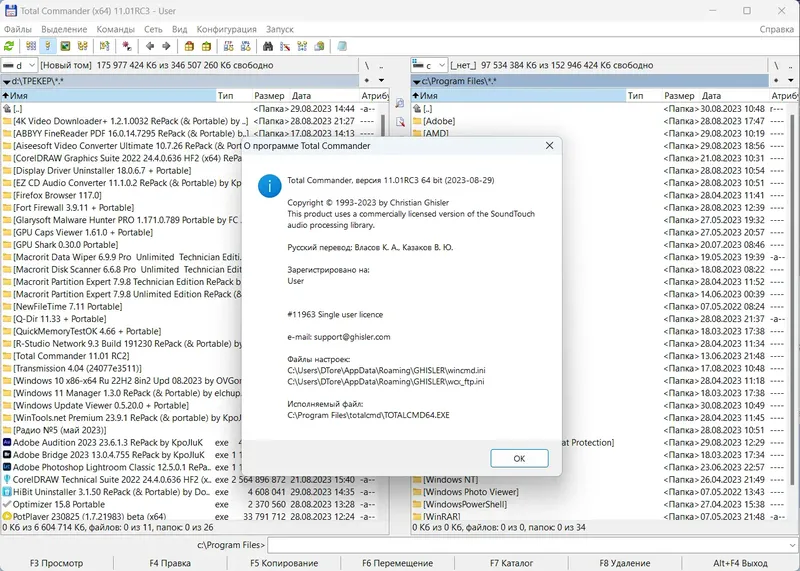Click left panel root directory backslash button

point(366,65)
